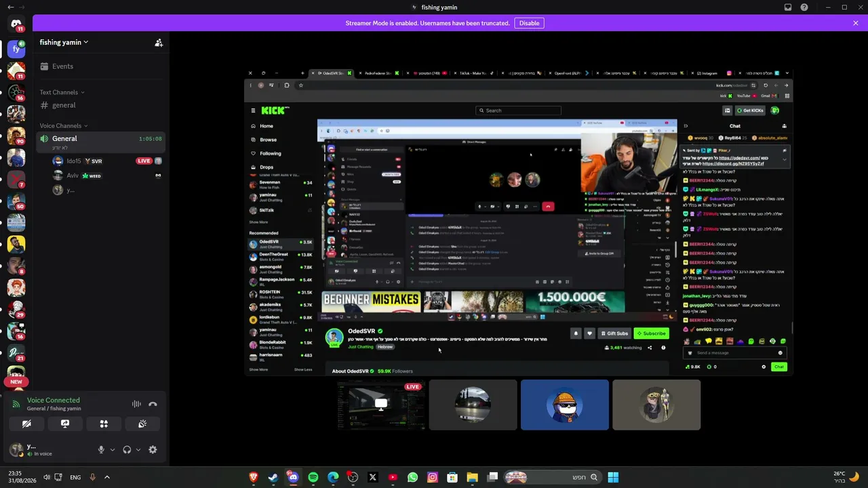Open Spotify from the taskbar
This screenshot has width=868, height=488.
pyautogui.click(x=313, y=477)
